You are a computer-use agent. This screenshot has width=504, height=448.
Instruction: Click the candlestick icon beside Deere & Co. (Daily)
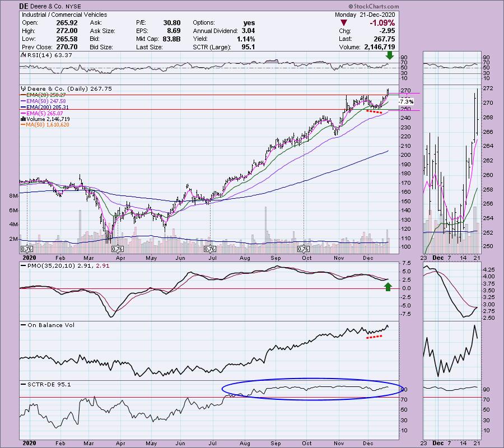pyautogui.click(x=24, y=88)
